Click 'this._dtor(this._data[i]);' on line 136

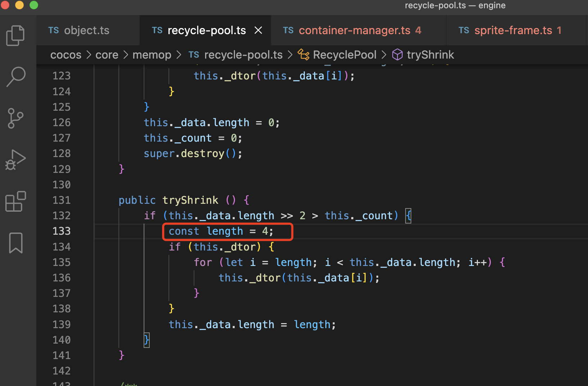click(299, 278)
